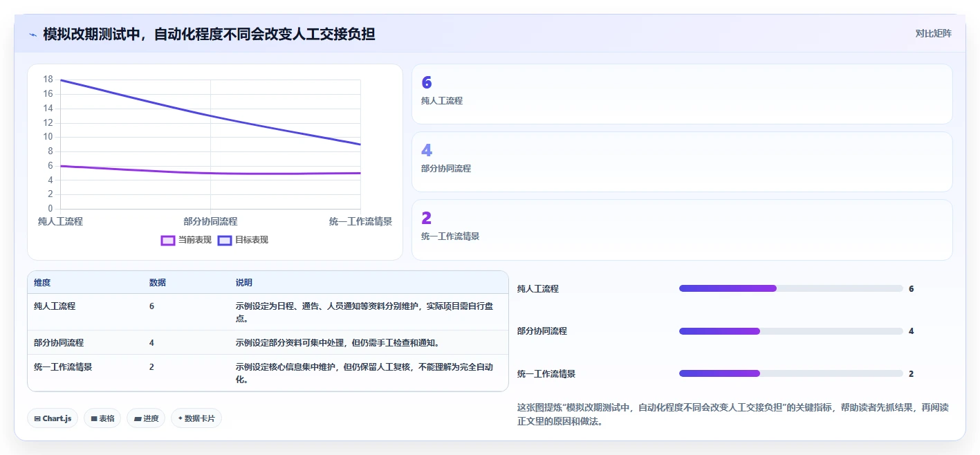Select the 纯人工流程 data card

pos(682,94)
